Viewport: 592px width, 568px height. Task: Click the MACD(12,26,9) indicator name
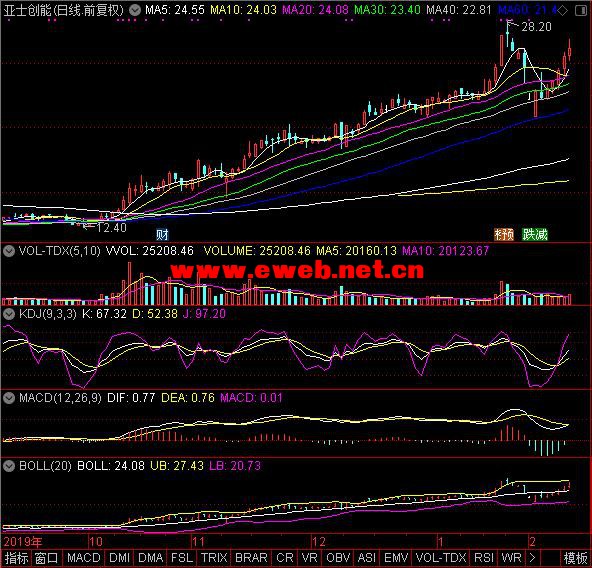[60, 398]
